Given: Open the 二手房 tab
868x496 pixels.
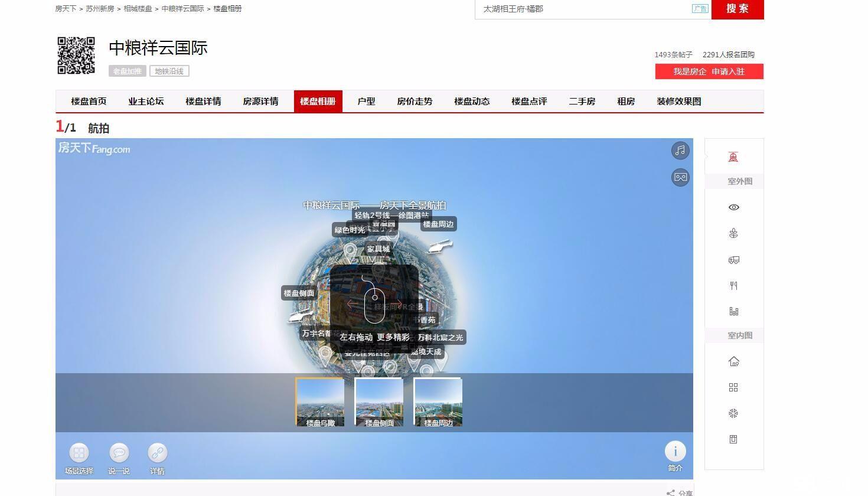Looking at the screenshot, I should tap(582, 101).
